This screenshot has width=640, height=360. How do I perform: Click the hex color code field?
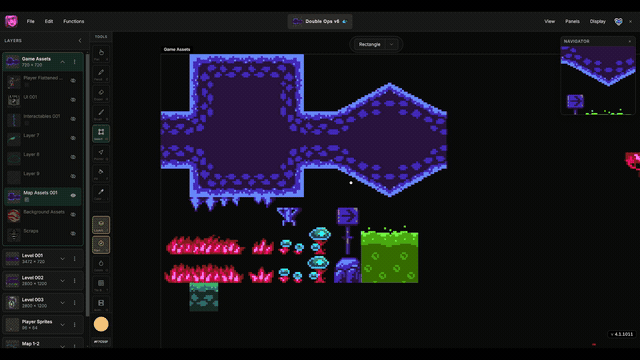(101, 342)
